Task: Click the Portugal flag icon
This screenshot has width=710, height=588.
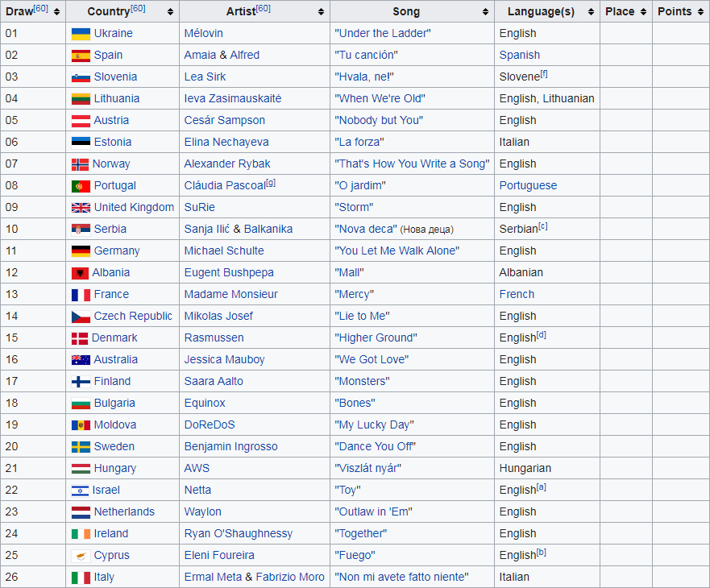Action: [81, 185]
